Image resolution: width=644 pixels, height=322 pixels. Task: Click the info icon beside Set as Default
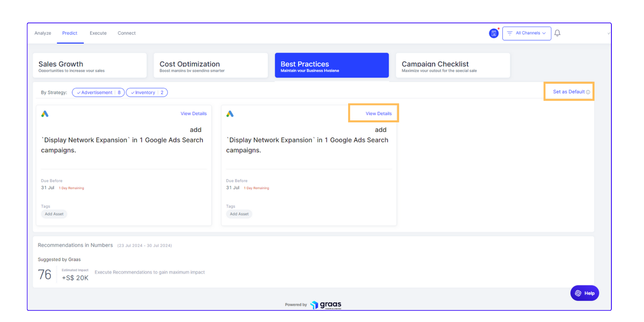tap(588, 92)
